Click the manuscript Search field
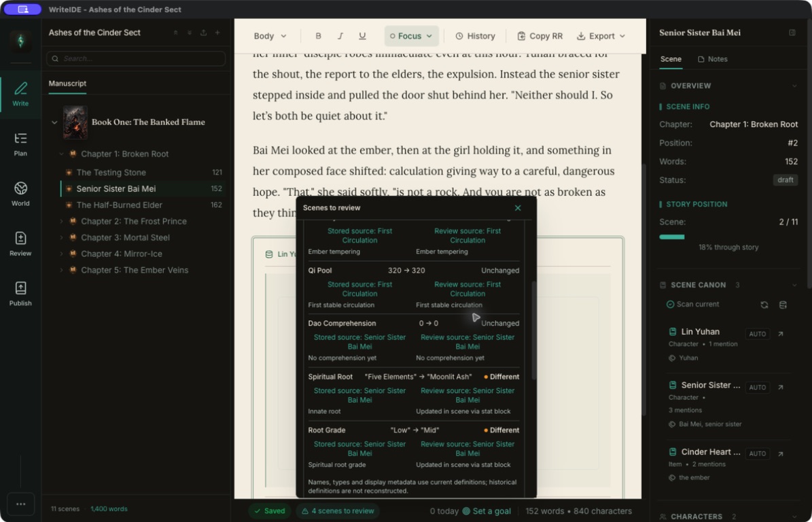The image size is (812, 522). point(136,58)
